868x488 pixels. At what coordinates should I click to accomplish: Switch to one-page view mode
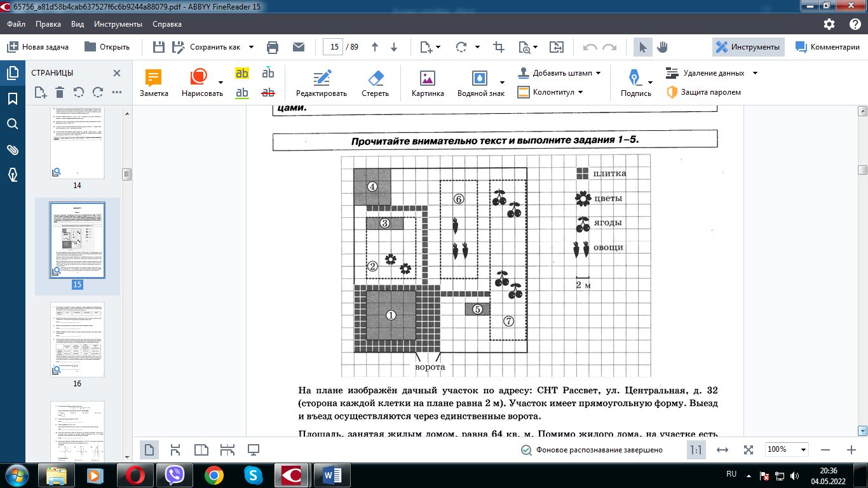click(x=149, y=450)
